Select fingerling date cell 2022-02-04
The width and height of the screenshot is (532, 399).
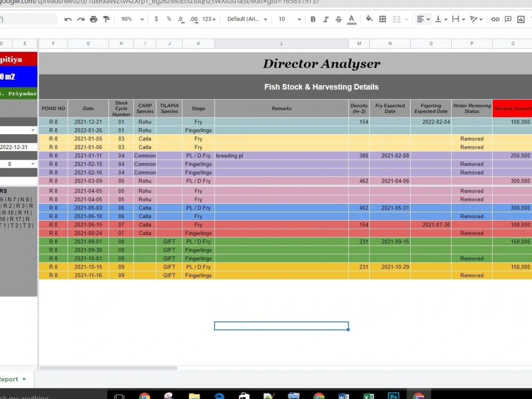point(431,122)
